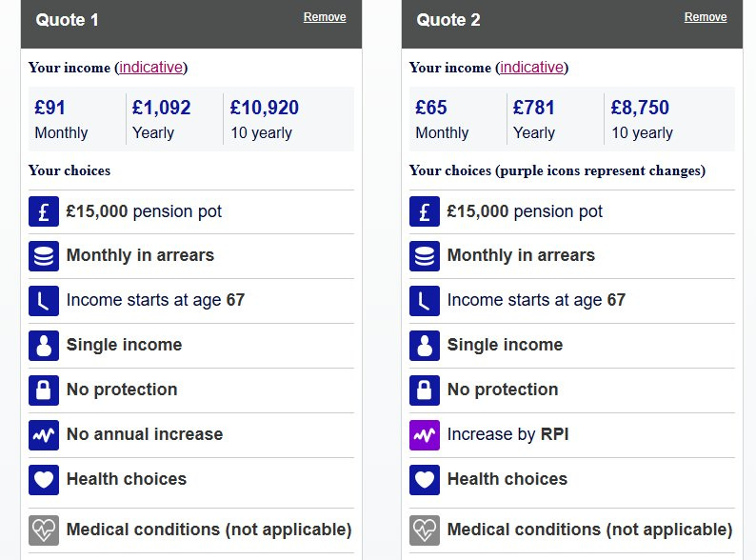
Task: Select the £65 monthly income in Quote 2
Action: (x=431, y=108)
